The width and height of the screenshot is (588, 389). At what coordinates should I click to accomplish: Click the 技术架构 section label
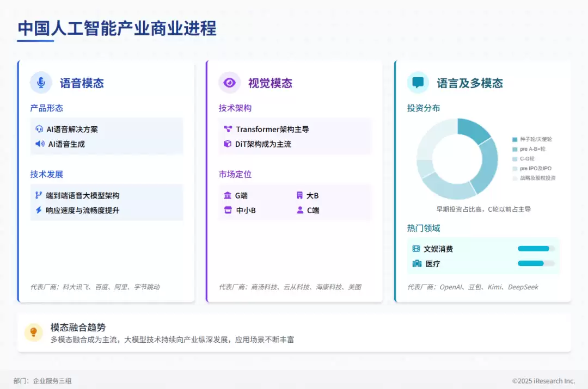(235, 108)
